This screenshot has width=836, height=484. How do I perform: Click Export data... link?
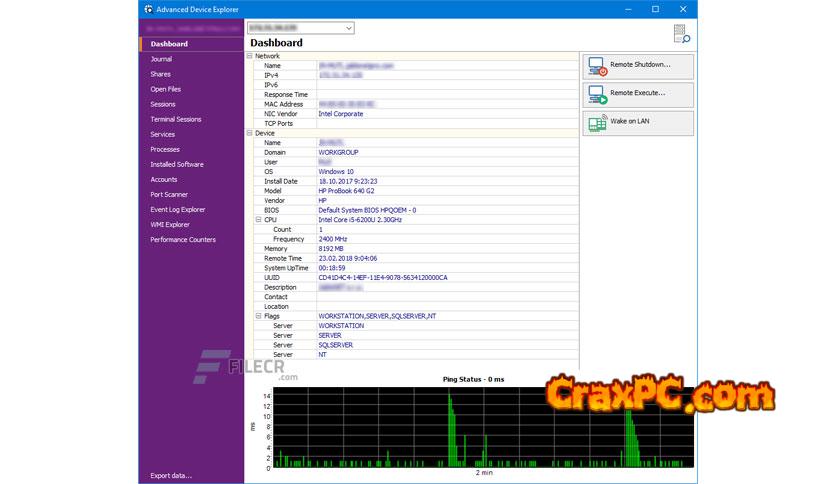171,475
